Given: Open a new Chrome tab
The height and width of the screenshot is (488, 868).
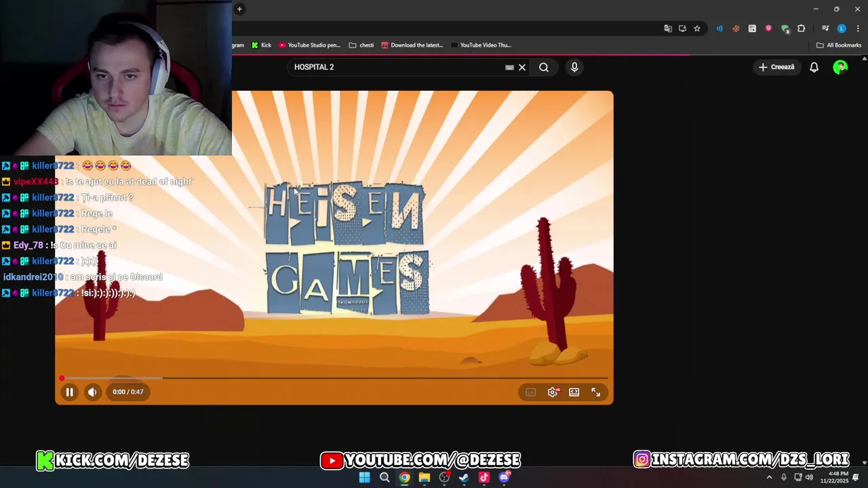Looking at the screenshot, I should pyautogui.click(x=239, y=9).
